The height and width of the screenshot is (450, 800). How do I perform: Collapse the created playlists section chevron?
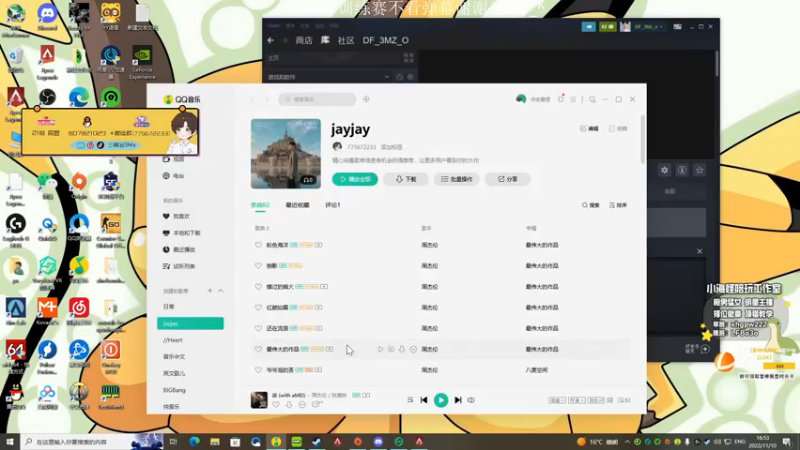click(220, 290)
